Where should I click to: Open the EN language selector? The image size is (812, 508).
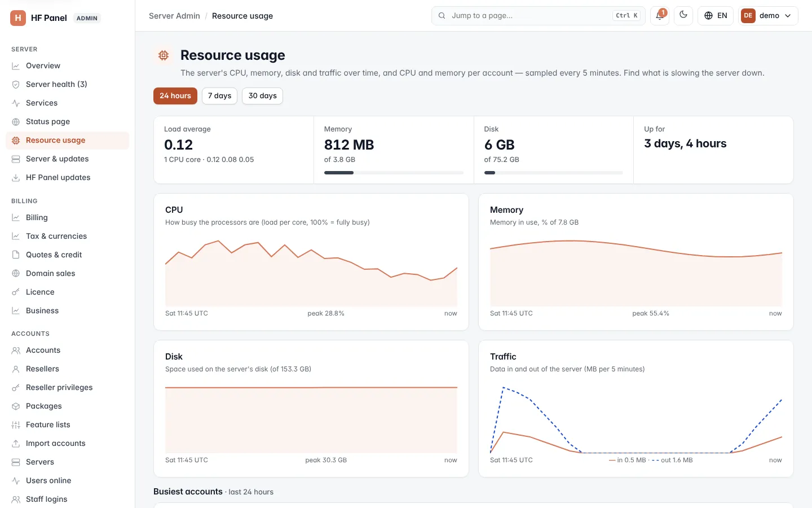(x=716, y=16)
